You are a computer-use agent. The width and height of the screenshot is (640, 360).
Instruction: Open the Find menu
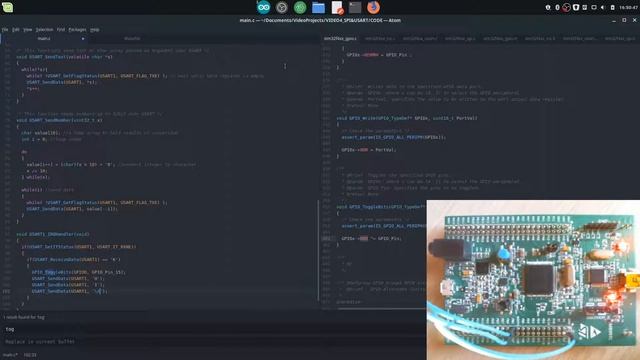(x=61, y=29)
